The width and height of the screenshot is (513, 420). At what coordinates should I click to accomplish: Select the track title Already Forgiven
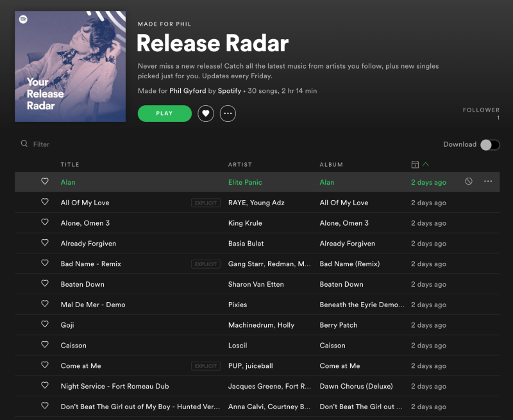(88, 244)
